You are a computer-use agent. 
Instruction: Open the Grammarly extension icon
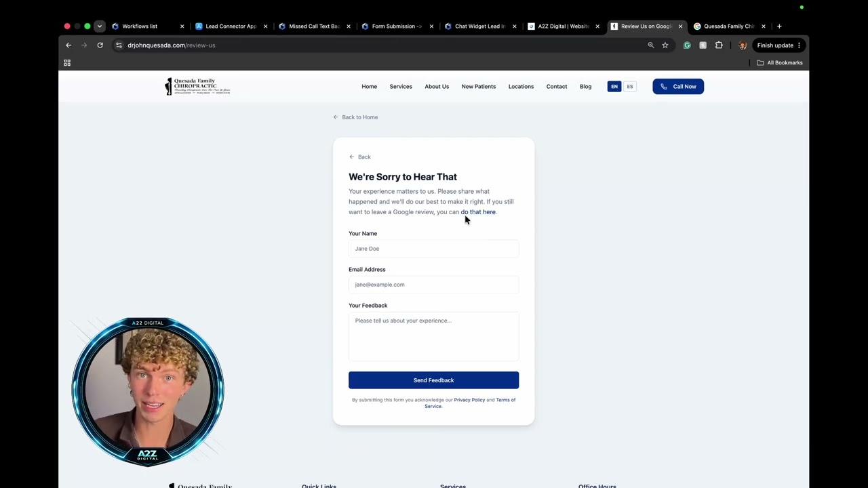pos(687,45)
